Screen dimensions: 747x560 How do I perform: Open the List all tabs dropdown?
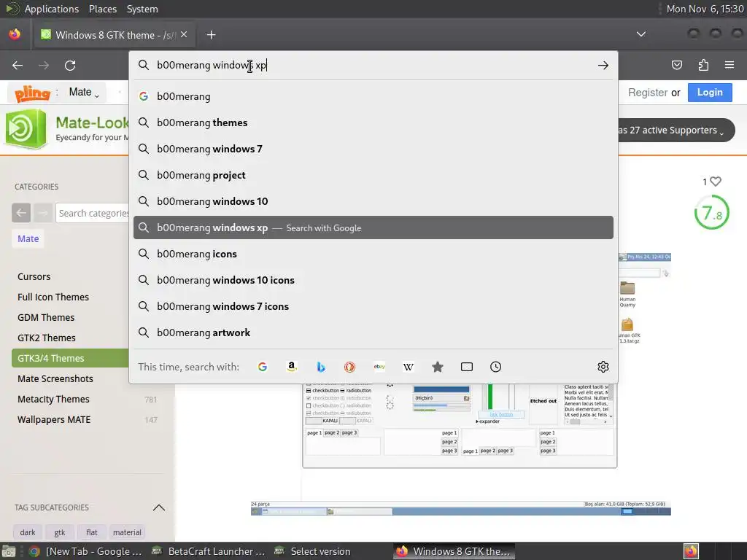click(x=641, y=34)
